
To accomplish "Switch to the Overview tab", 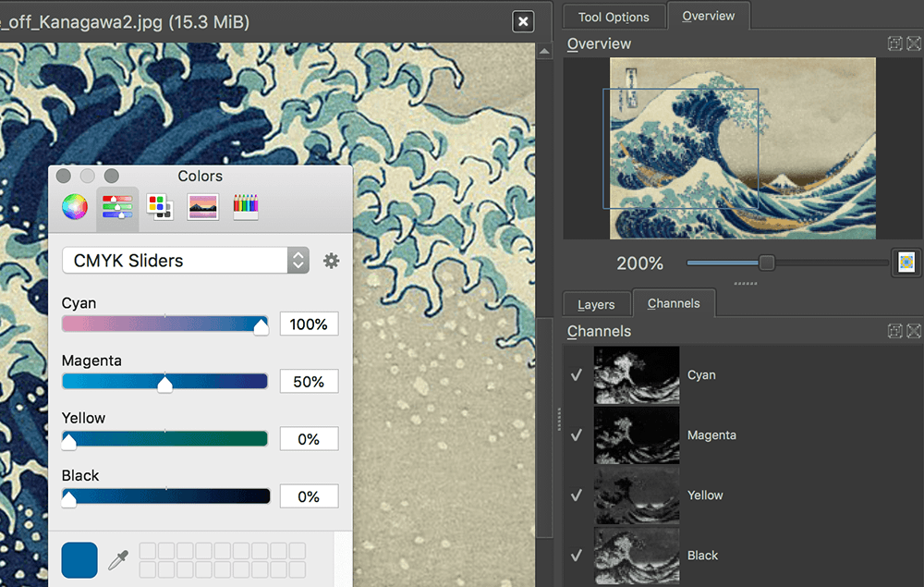I will click(x=709, y=16).
